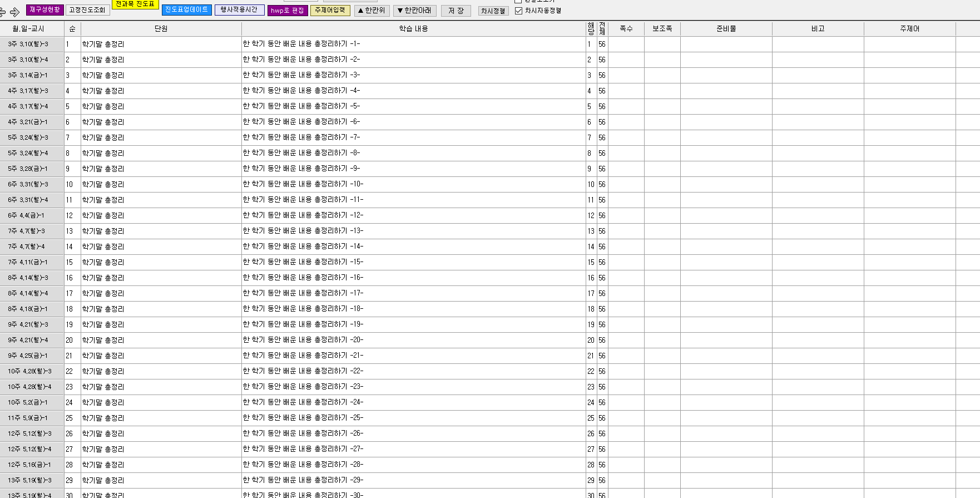Click 단원 cell 학기말 총정리 in row 22
The image size is (980, 498).
point(161,371)
